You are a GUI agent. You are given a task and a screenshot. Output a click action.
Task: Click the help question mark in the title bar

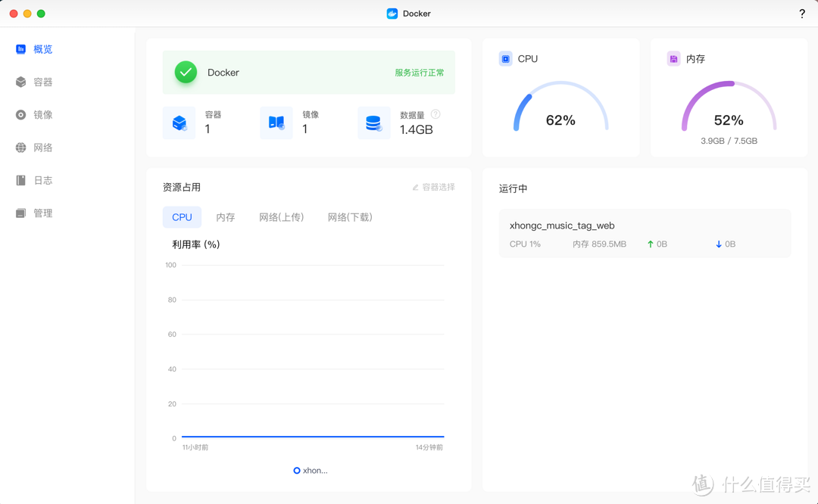point(802,14)
